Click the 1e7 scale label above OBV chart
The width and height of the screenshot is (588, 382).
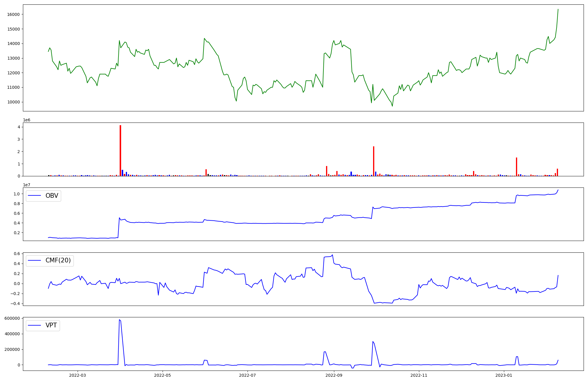click(x=26, y=185)
